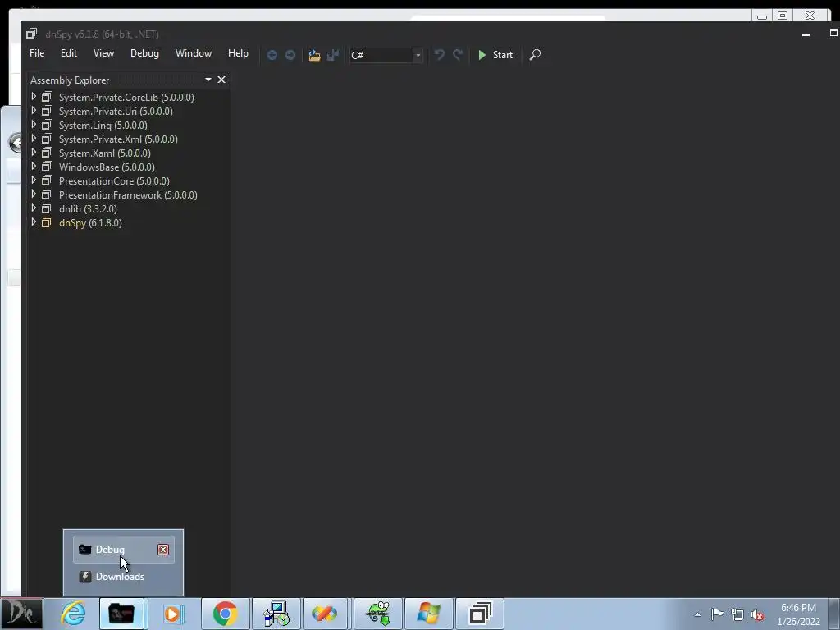
Task: Expand the System.Linq node
Action: 34,125
